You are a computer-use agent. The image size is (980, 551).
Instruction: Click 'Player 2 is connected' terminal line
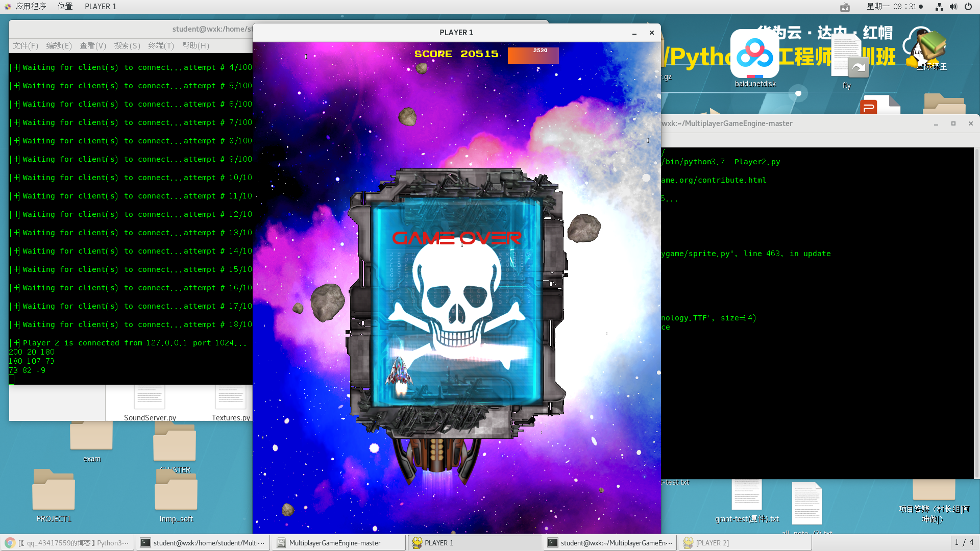click(128, 343)
